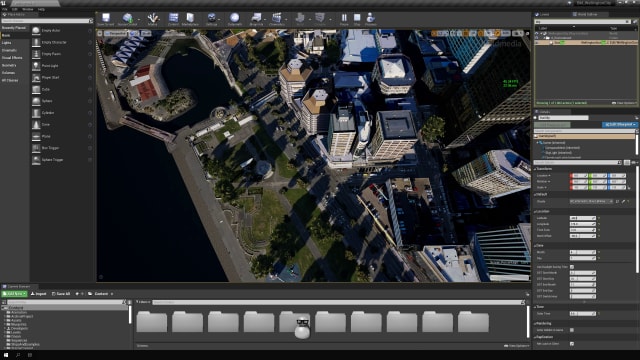Image resolution: width=640 pixels, height=360 pixels.
Task: Select the Empty Pawn icon
Action: pyautogui.click(x=36, y=54)
